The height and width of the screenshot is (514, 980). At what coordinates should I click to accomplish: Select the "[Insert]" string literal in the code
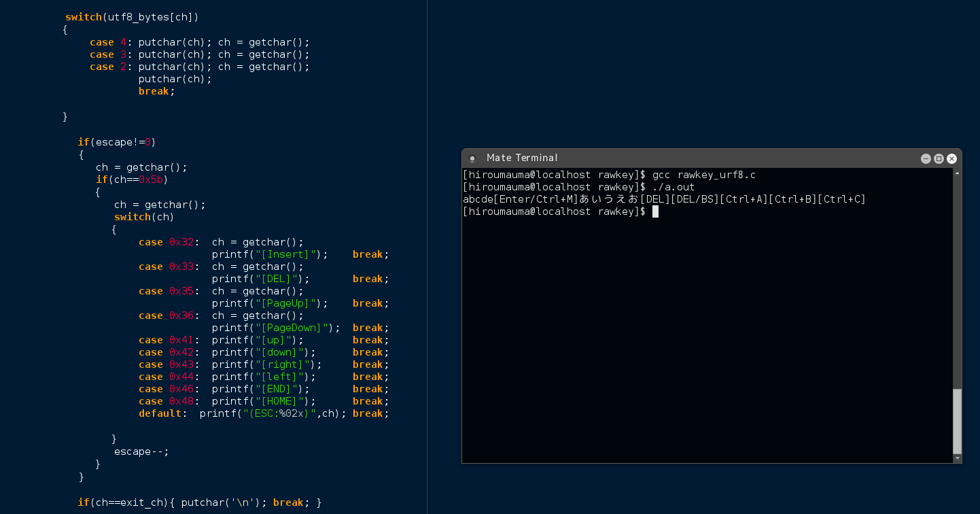tap(285, 254)
